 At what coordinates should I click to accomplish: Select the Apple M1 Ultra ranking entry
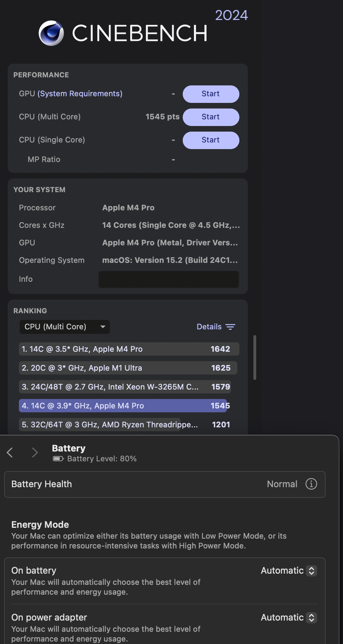(128, 368)
